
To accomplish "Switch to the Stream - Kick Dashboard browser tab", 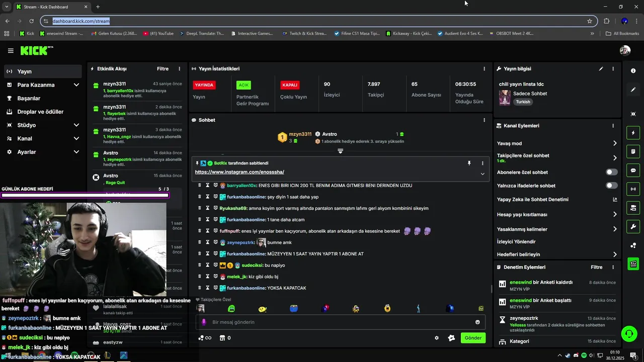I will point(51,7).
